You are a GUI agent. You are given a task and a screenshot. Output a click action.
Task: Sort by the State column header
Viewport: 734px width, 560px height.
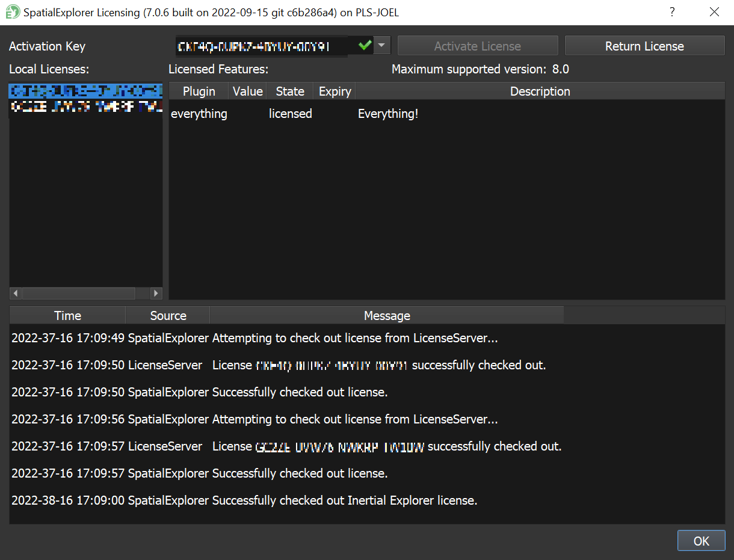[290, 91]
